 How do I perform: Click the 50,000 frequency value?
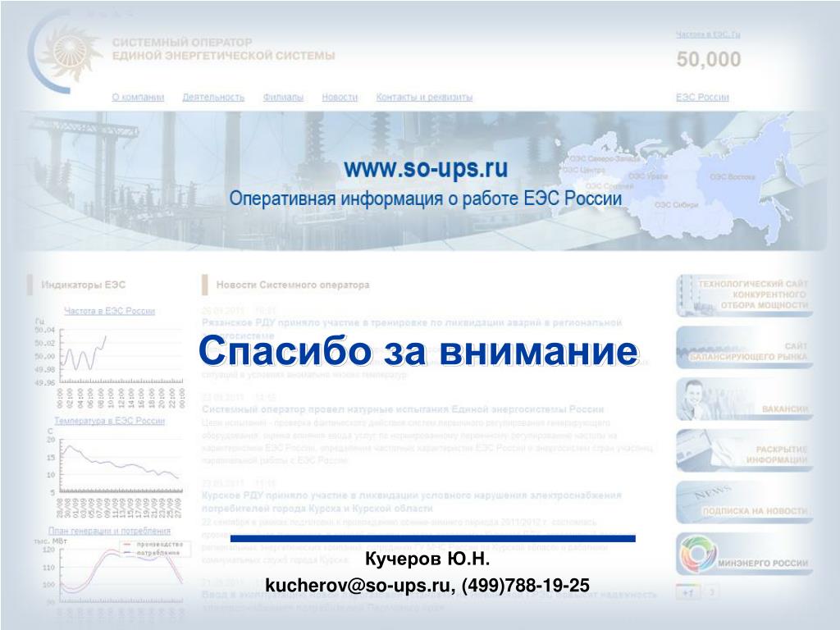click(709, 59)
